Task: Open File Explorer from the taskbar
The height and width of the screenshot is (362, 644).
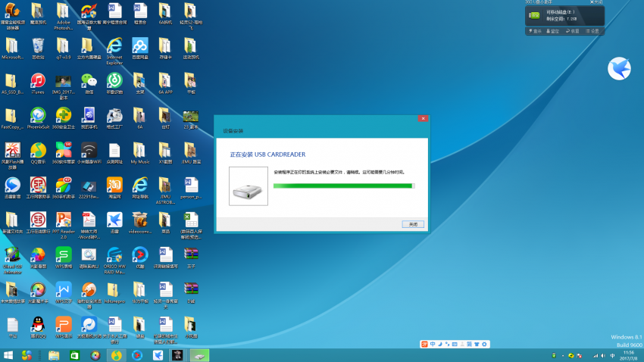Action: 54,355
